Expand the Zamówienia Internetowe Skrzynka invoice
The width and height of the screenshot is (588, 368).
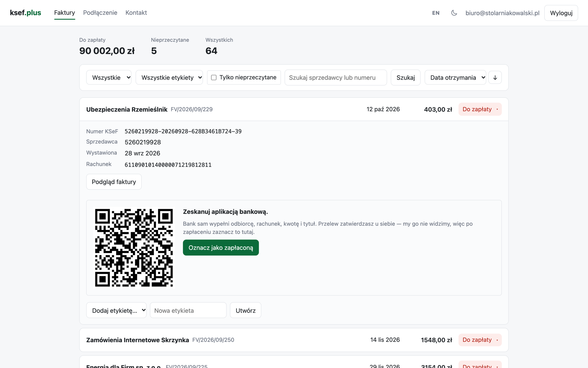[294, 340]
